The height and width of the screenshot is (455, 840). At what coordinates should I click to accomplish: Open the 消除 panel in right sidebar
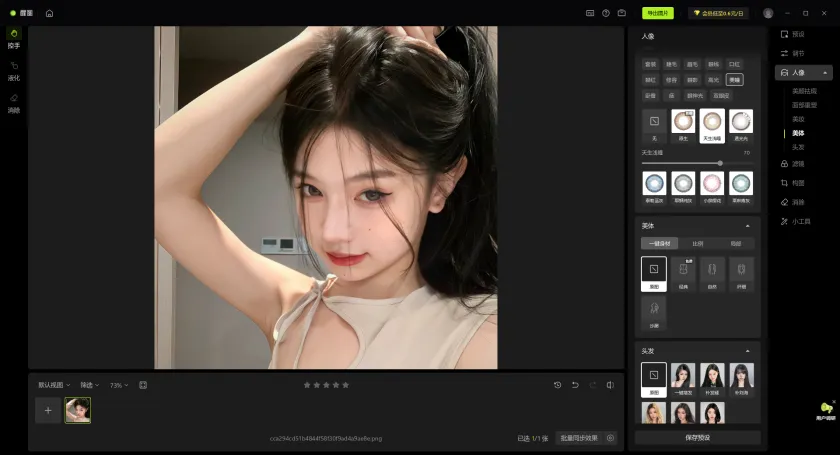point(793,203)
